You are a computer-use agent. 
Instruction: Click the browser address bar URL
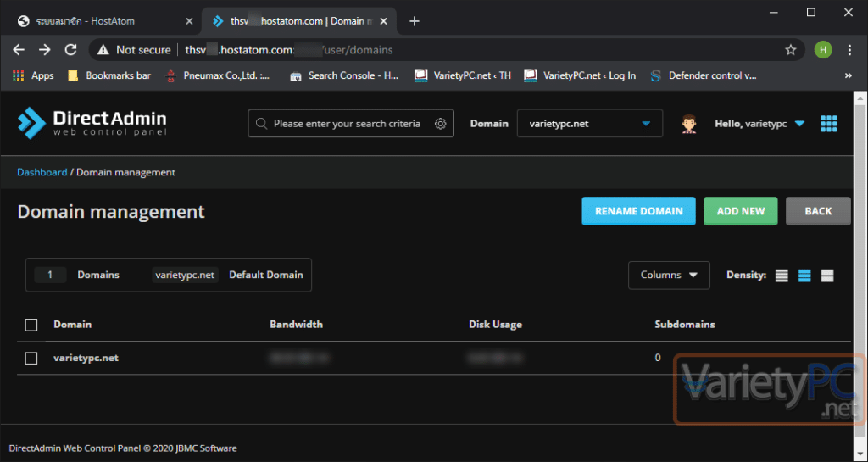289,50
